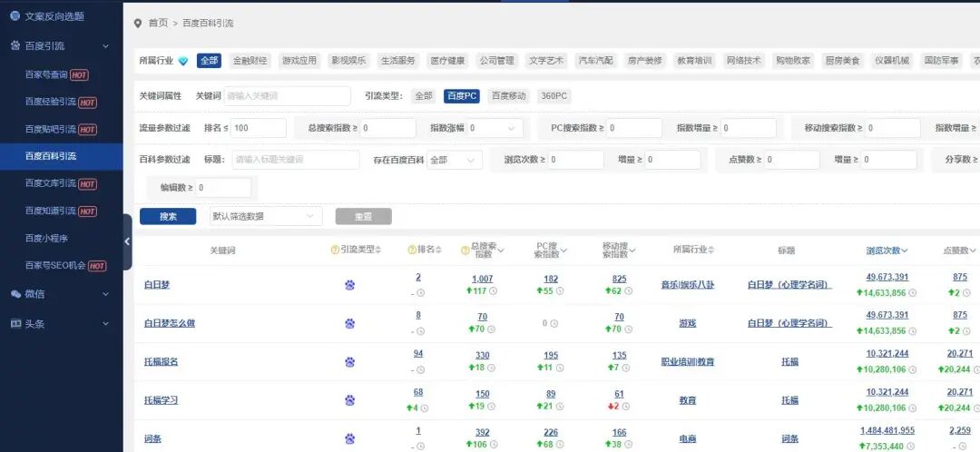The height and width of the screenshot is (452, 980).
Task: Expand the 微信 sidebar section
Action: click(62, 294)
